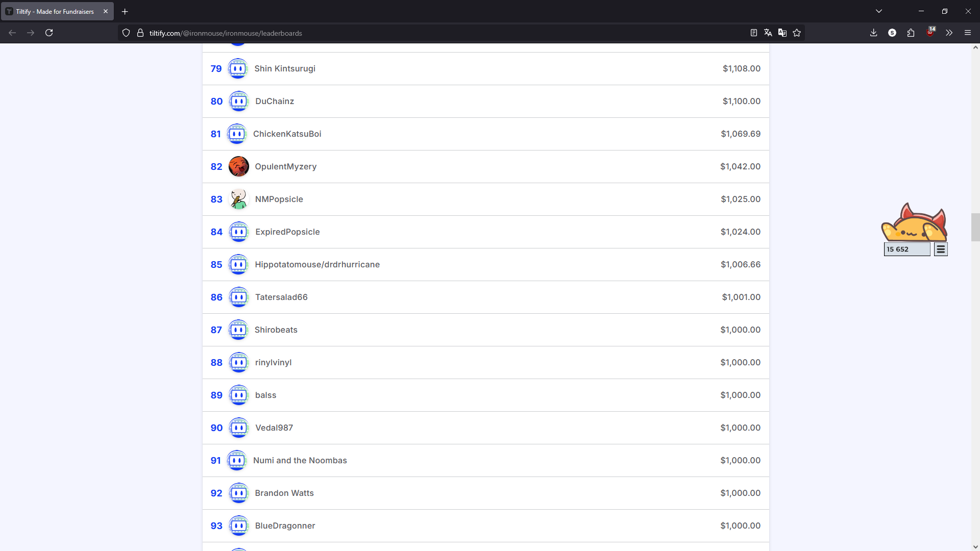980x551 pixels.
Task: Click Vedal987's avatar icon
Action: 239,428
